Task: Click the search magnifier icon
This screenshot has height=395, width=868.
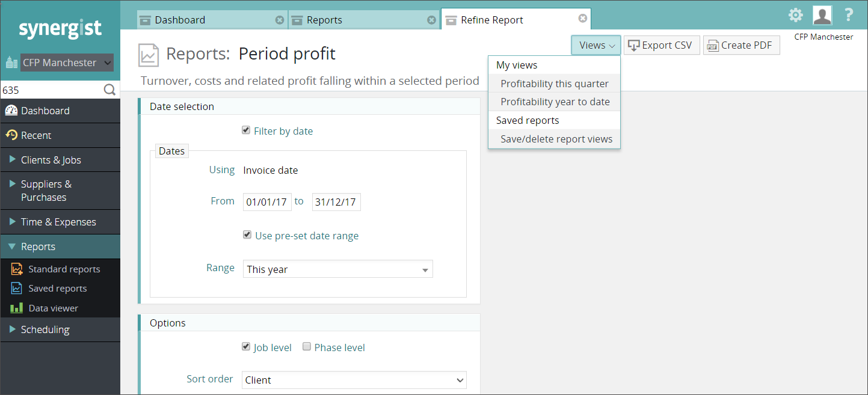Action: pyautogui.click(x=109, y=90)
